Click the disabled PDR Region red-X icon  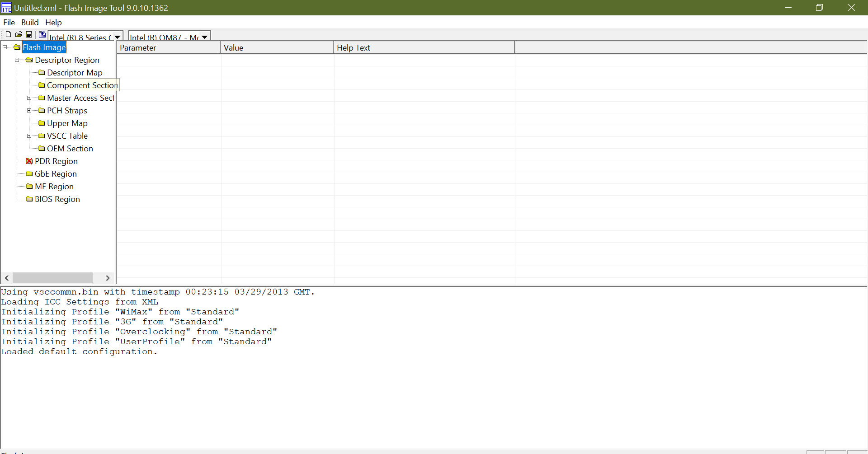[x=29, y=161]
